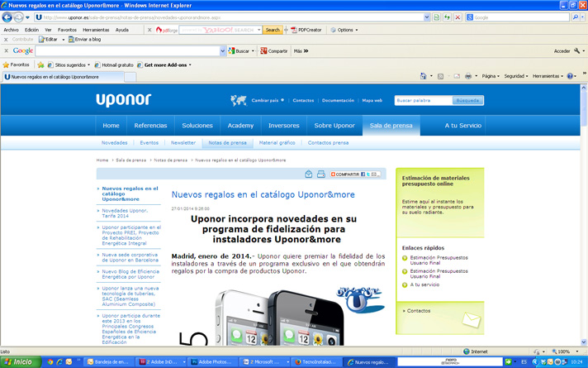Click the yellow Search button
Screen dimensions: 588x368
tap(273, 30)
